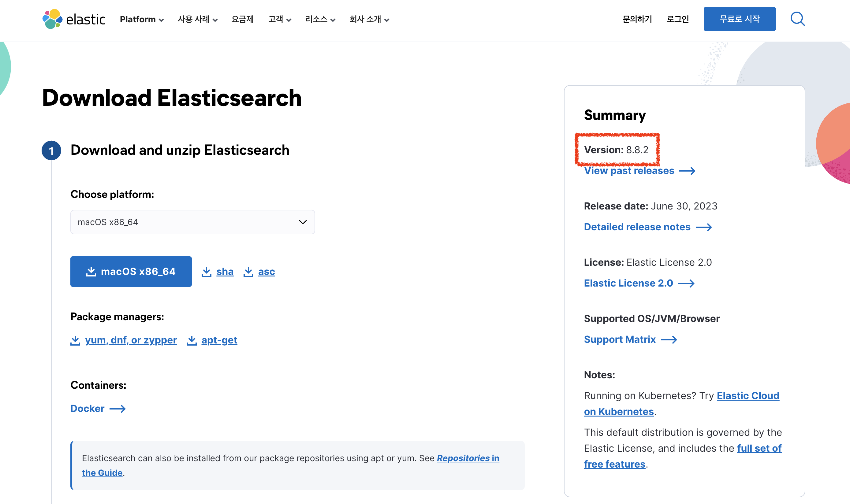Expand the Platform menu
Viewport: 850px width, 504px height.
(x=141, y=19)
